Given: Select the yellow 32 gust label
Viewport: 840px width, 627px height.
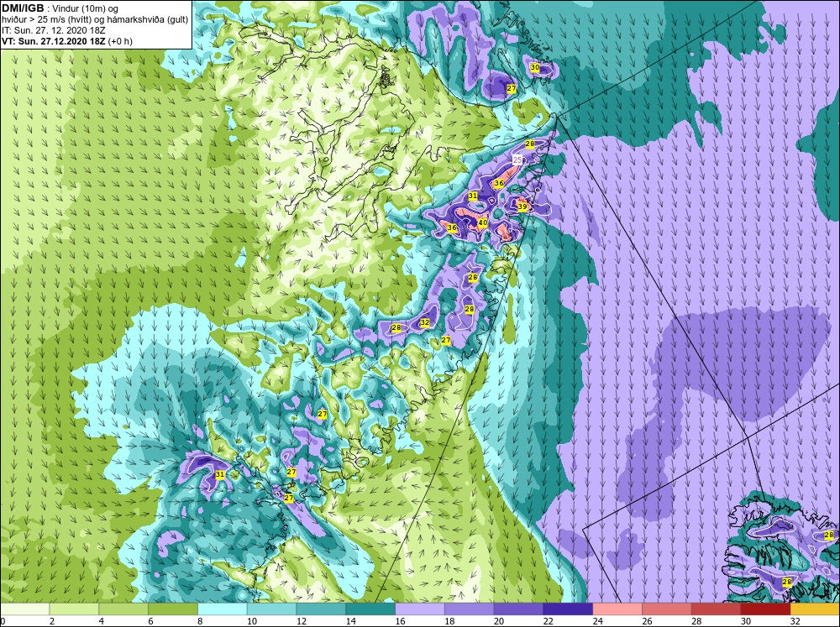Looking at the screenshot, I should coord(425,322).
